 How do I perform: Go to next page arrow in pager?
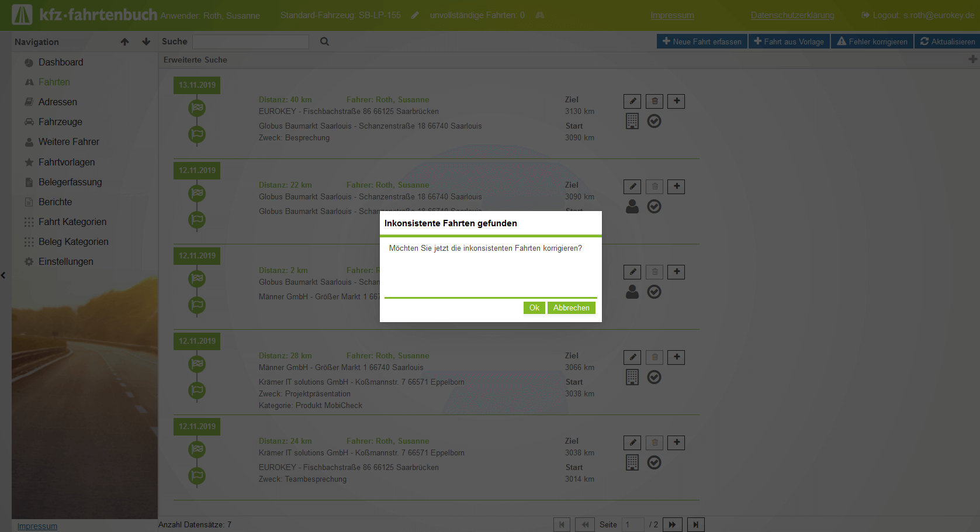click(672, 524)
